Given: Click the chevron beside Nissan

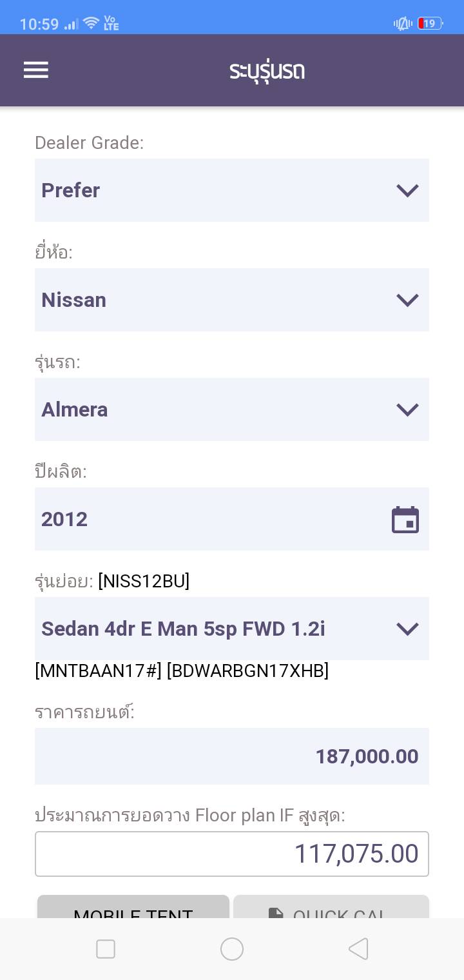Looking at the screenshot, I should [x=407, y=300].
